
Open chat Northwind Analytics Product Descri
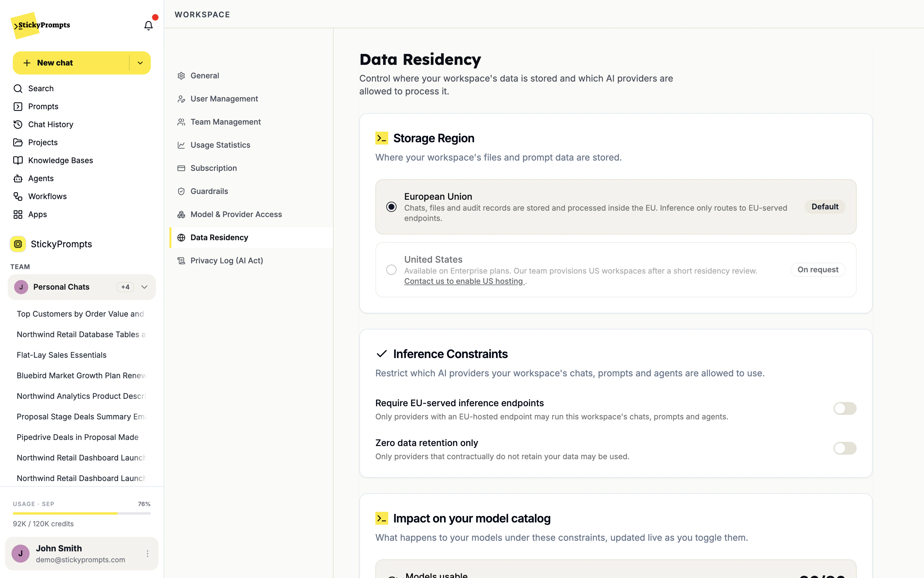(x=82, y=396)
